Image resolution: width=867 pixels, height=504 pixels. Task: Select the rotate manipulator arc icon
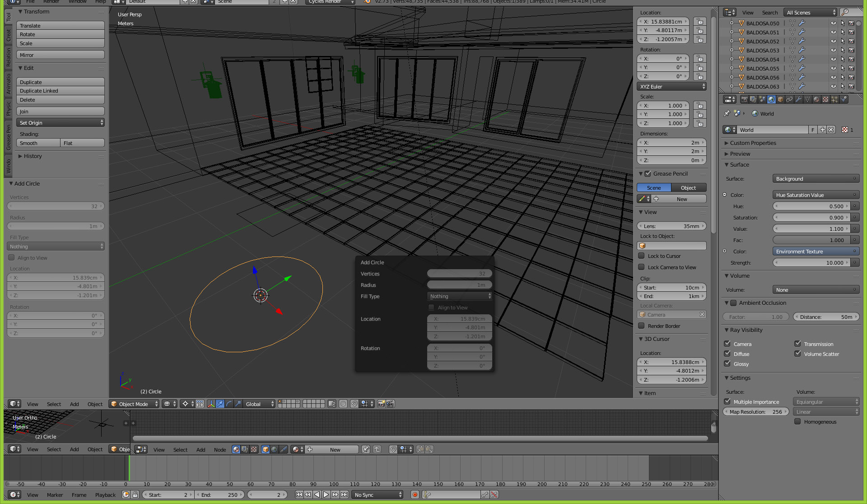(229, 404)
